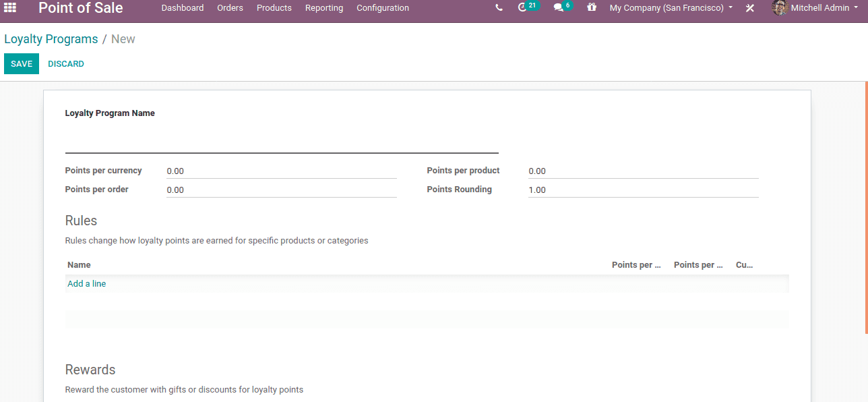Click the Point of Sale app title

[x=81, y=8]
